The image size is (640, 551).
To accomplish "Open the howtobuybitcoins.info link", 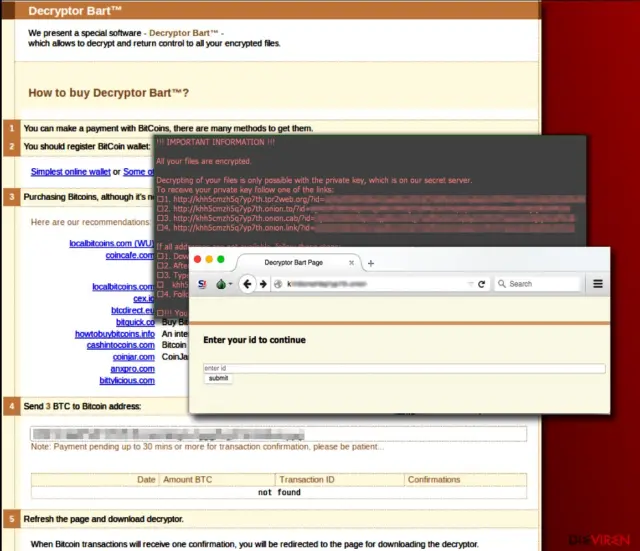I will tap(115, 334).
